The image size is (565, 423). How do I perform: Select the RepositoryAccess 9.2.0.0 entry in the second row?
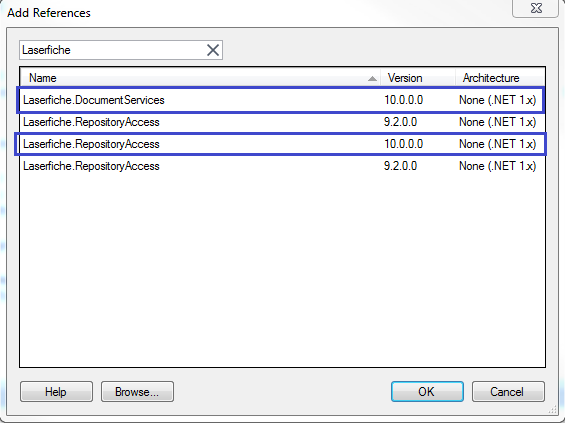[282, 122]
